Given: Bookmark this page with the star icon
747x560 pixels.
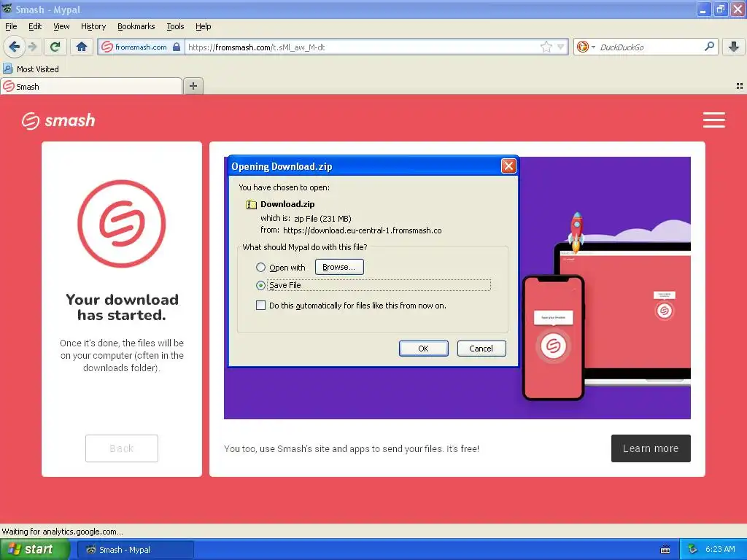Looking at the screenshot, I should click(546, 47).
